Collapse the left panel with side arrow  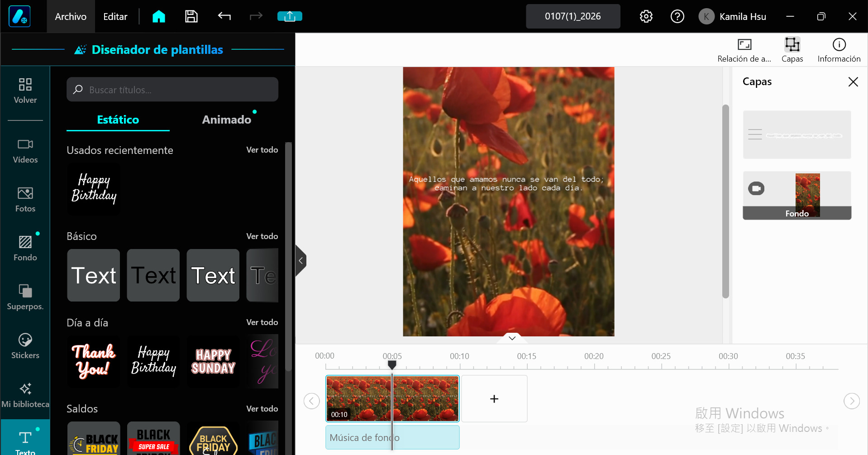(300, 261)
